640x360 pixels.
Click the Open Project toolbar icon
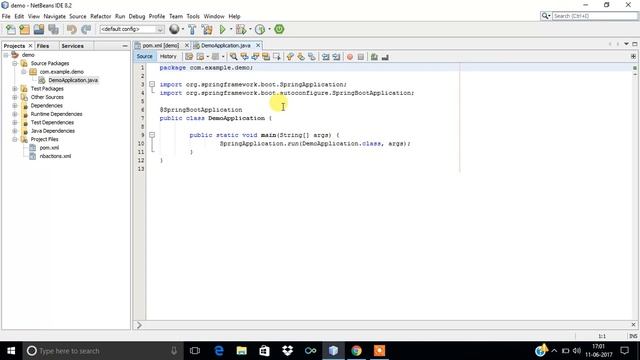pyautogui.click(x=39, y=29)
